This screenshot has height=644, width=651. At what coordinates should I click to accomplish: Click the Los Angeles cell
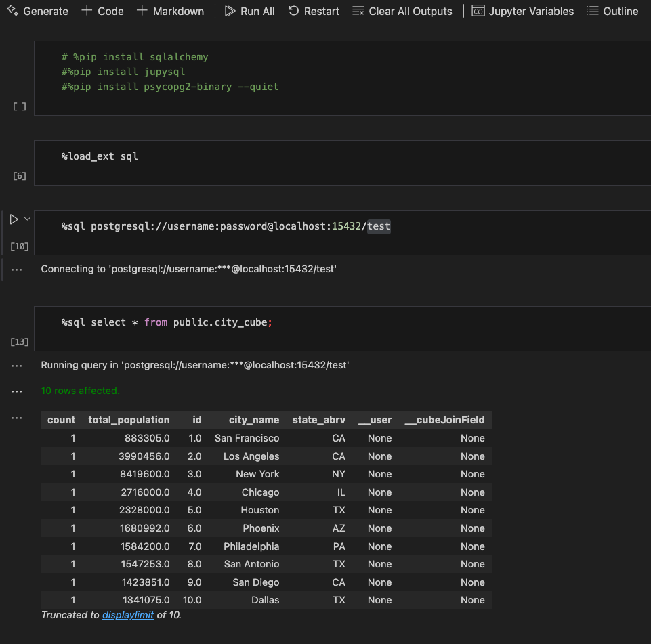pyautogui.click(x=251, y=456)
